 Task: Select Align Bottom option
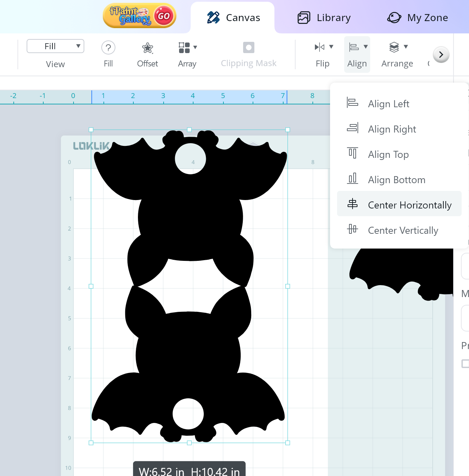(x=397, y=180)
